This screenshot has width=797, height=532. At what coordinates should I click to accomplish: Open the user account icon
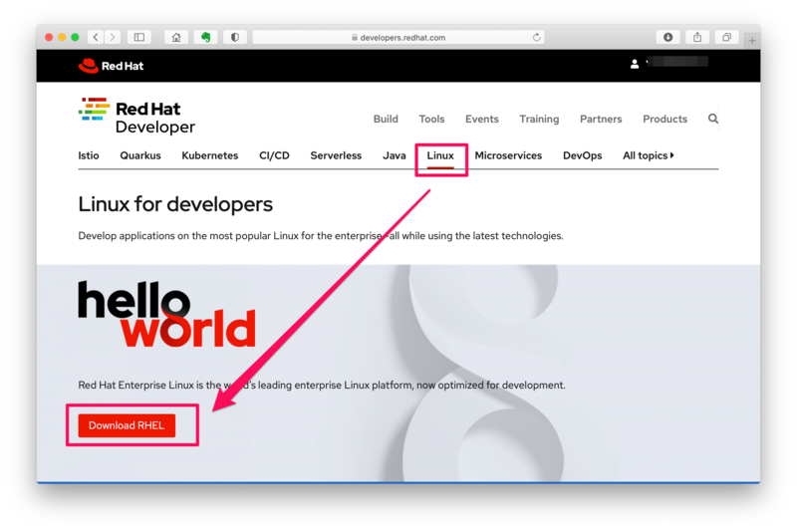click(x=635, y=64)
